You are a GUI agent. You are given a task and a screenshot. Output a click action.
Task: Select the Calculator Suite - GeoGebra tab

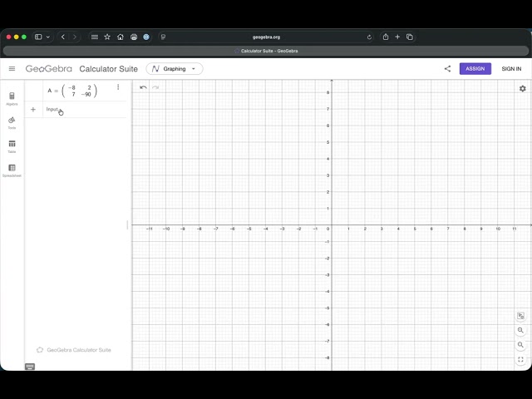click(266, 51)
